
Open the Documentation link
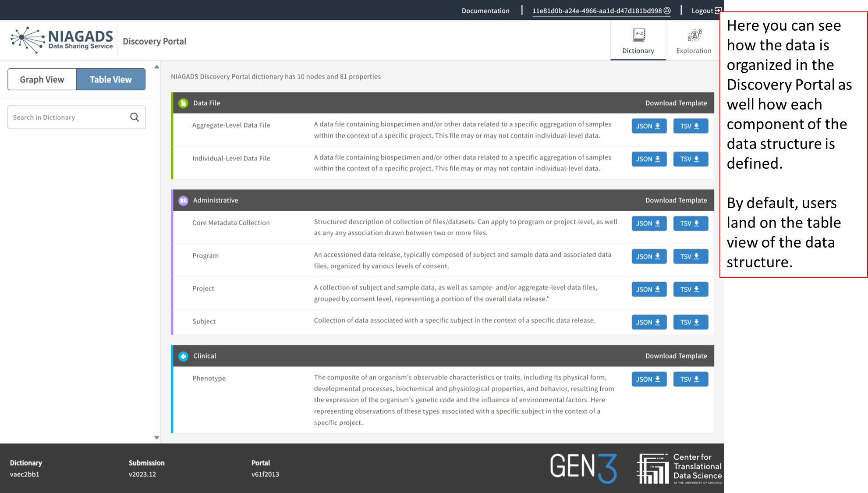pos(485,11)
